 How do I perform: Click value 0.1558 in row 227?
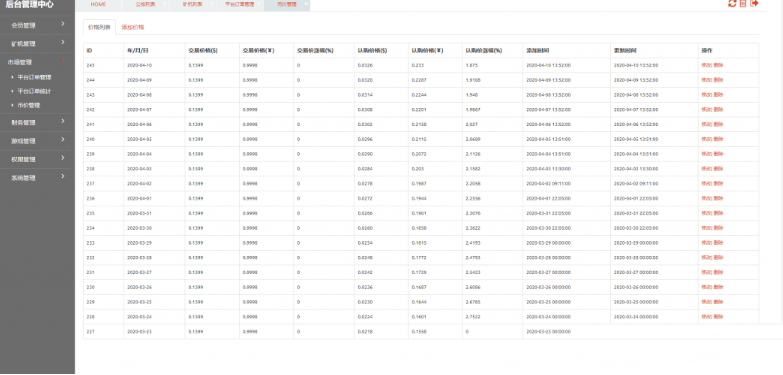coord(420,332)
